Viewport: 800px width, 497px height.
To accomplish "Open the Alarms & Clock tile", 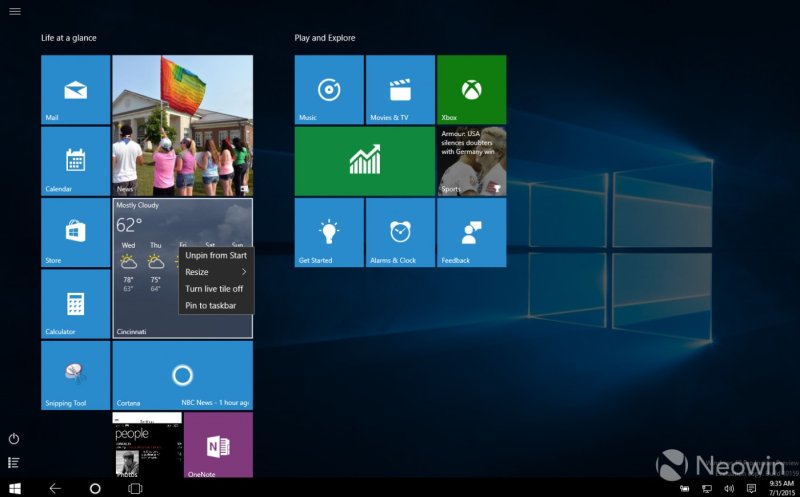I will (401, 233).
